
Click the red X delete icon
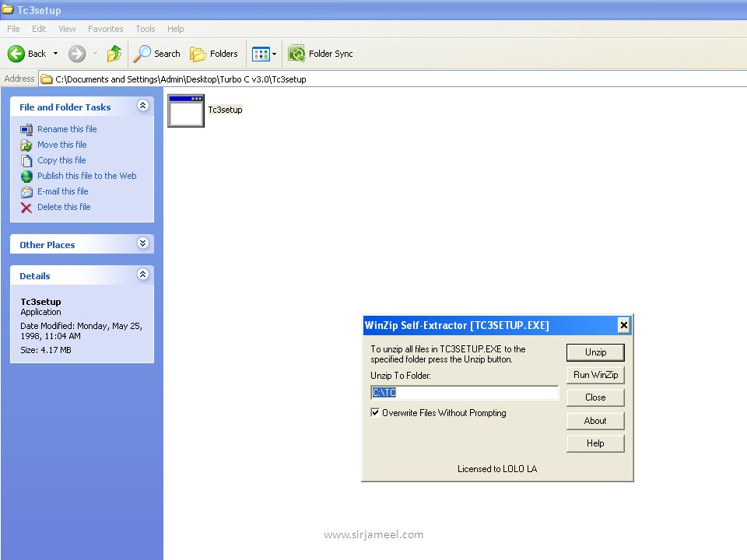tap(26, 208)
